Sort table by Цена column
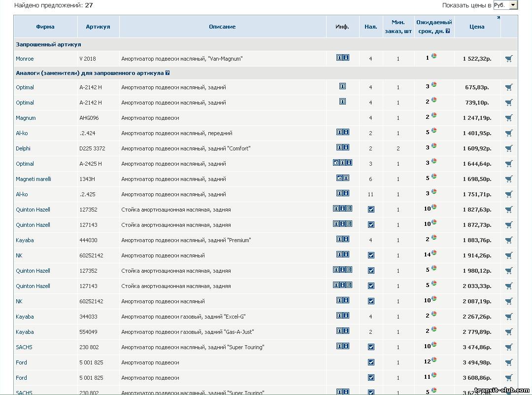This screenshot has height=395, width=532. tap(477, 27)
